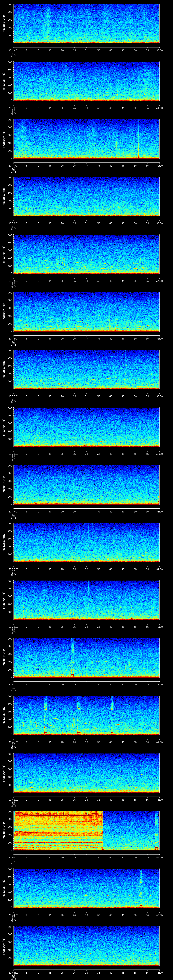Click the 23:35:00 start time label
The height and width of the screenshot is (980, 173).
[13, 396]
